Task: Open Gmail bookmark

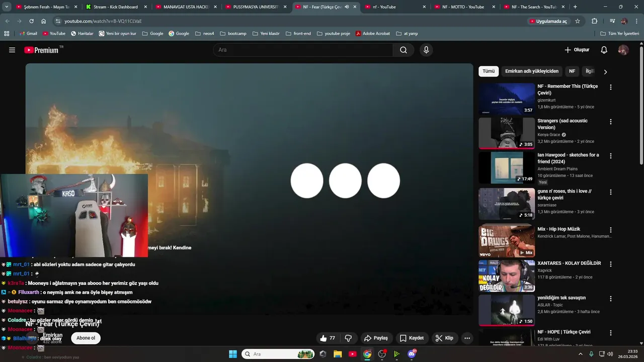Action: [x=28, y=33]
